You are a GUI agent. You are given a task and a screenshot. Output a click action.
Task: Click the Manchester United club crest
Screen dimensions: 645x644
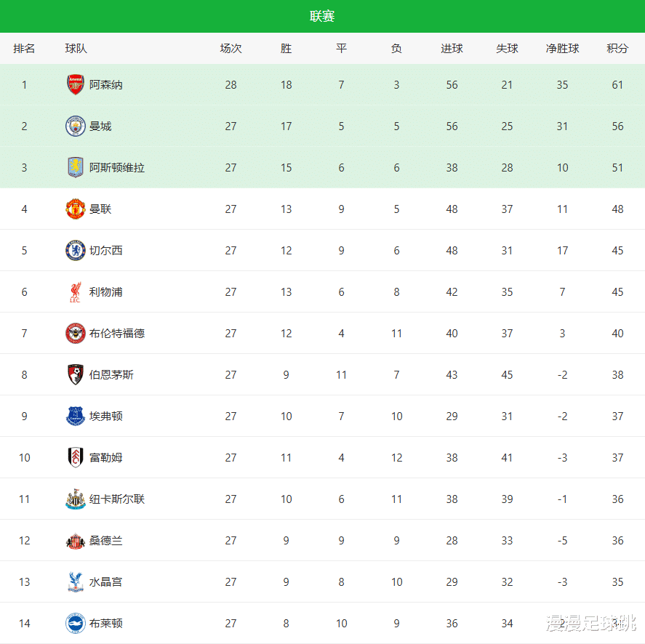click(76, 209)
